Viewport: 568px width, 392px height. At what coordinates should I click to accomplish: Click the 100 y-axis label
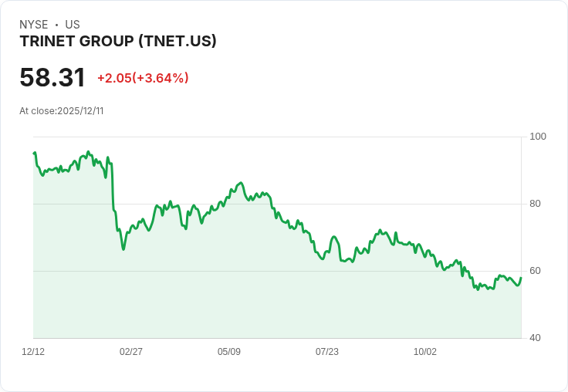538,137
